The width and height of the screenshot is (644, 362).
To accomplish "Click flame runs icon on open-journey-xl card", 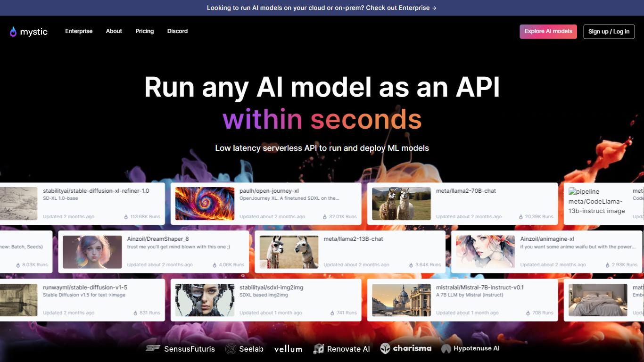I will [325, 217].
